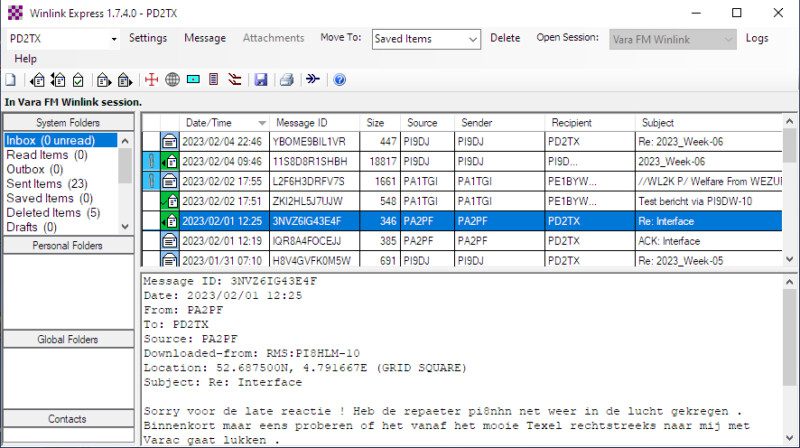Click the Delete button
Screen dimensions: 800x448
click(505, 38)
